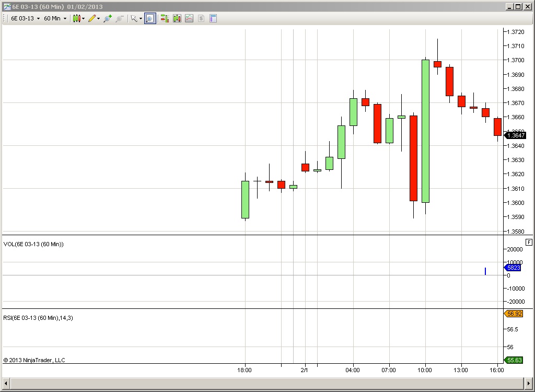The width and height of the screenshot is (535, 392).
Task: Select the pencil drawing tools icon
Action: (x=92, y=18)
